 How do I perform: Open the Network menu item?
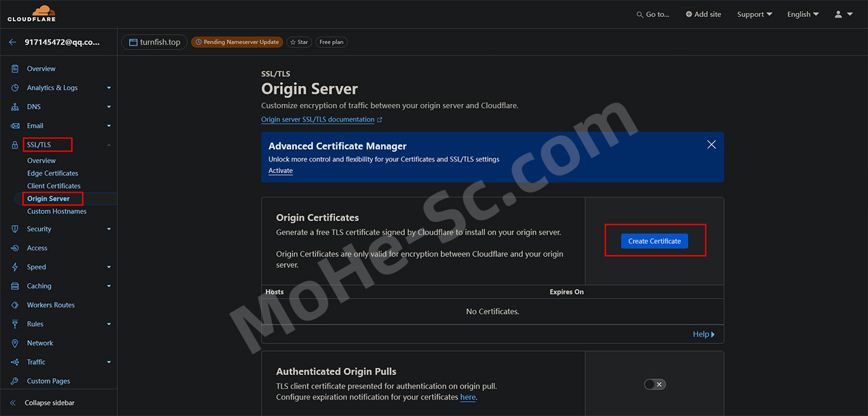[x=40, y=343]
